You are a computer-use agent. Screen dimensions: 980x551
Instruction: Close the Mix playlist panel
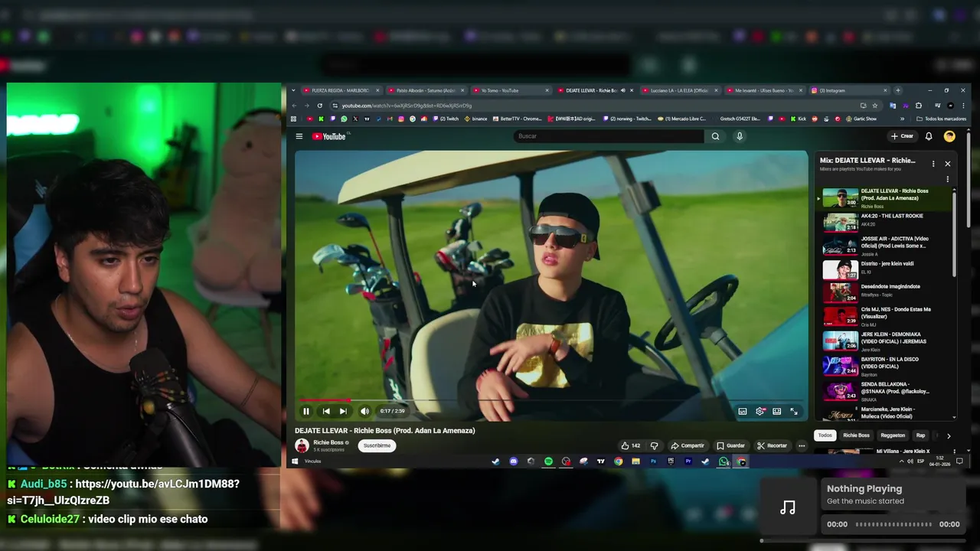pyautogui.click(x=947, y=164)
